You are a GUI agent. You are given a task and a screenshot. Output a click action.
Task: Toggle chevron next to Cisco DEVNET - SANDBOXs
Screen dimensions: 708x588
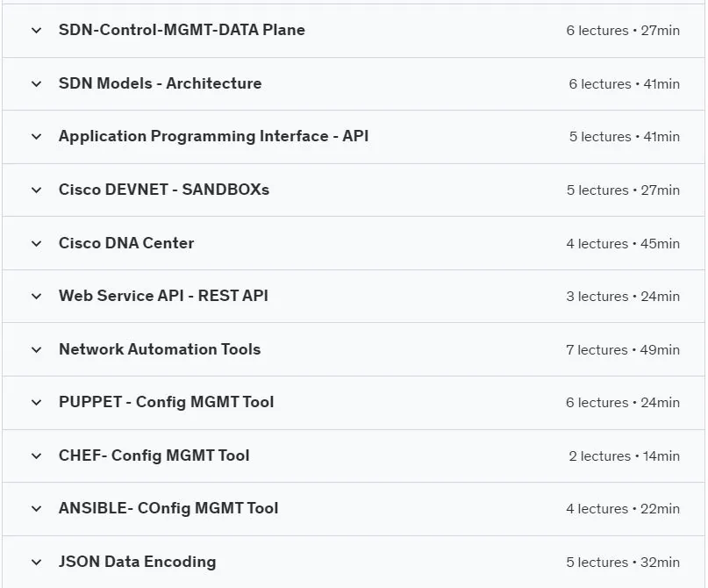(x=37, y=190)
